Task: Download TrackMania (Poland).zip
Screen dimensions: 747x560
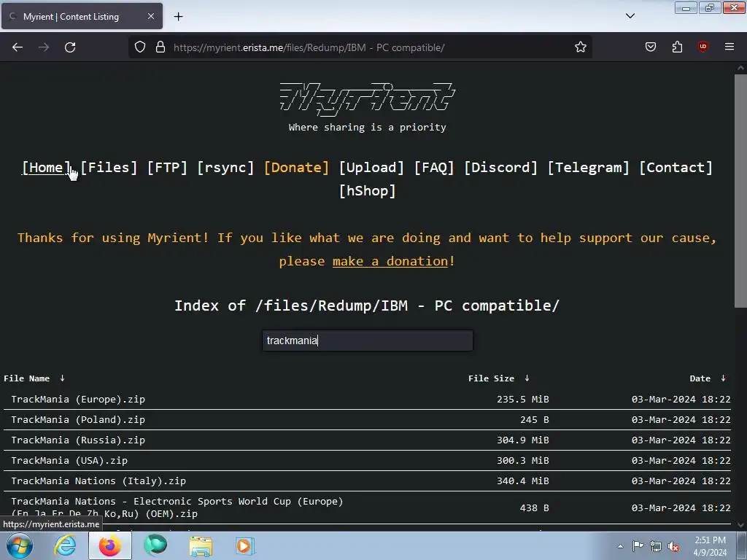Action: point(78,419)
